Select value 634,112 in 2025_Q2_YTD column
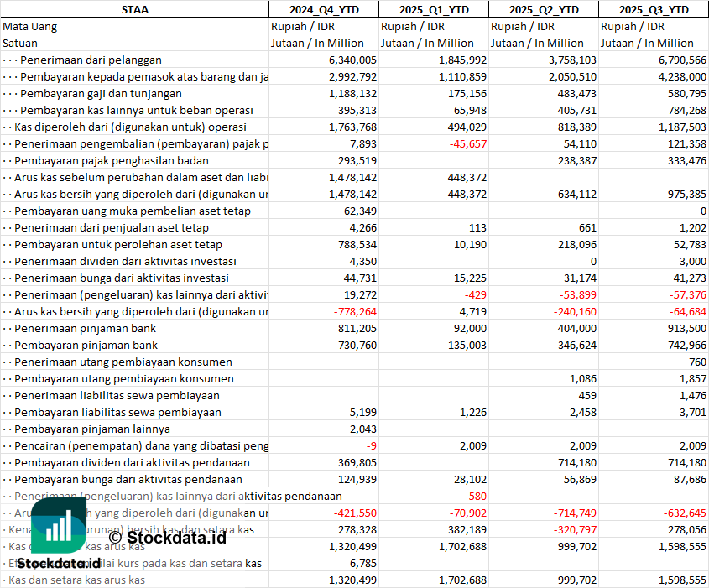 pos(577,195)
